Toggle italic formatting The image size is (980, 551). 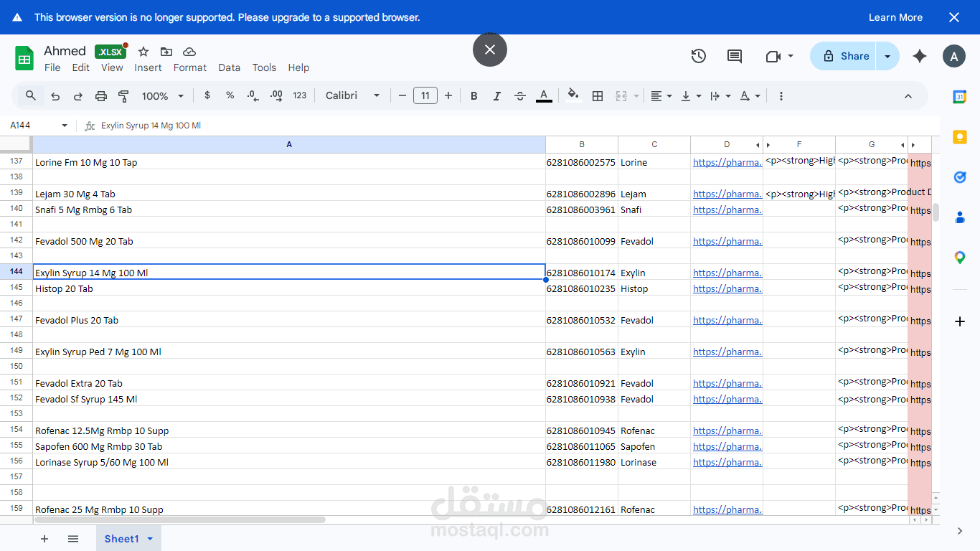point(496,95)
